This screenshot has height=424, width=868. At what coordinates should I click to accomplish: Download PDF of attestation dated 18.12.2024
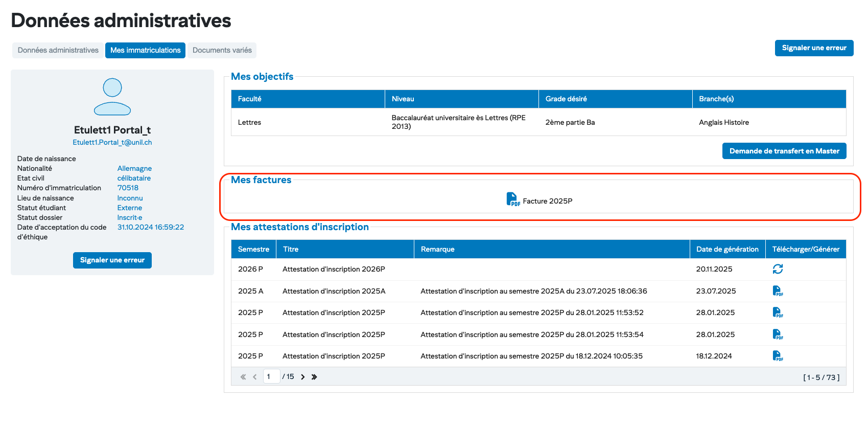778,356
